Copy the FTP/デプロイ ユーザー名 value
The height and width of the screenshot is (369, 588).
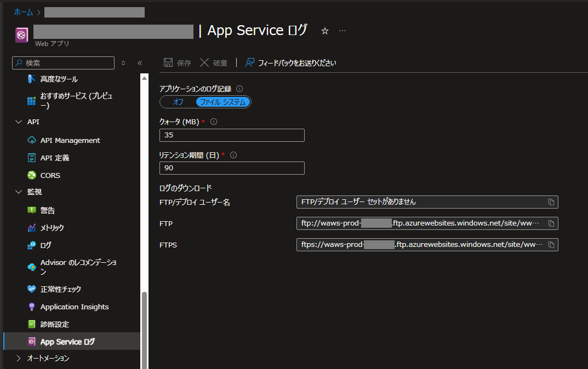[x=551, y=202]
